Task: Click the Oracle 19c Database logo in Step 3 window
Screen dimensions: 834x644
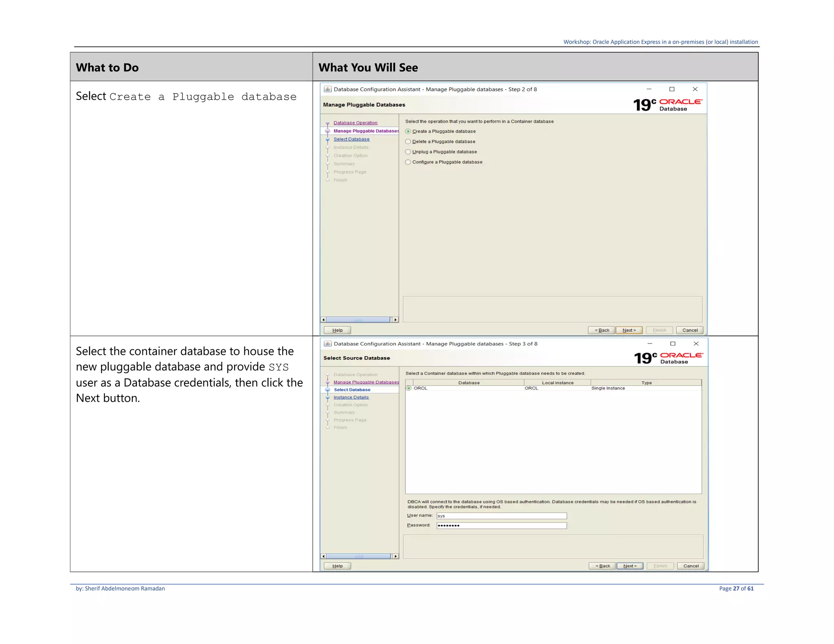Action: pos(668,358)
